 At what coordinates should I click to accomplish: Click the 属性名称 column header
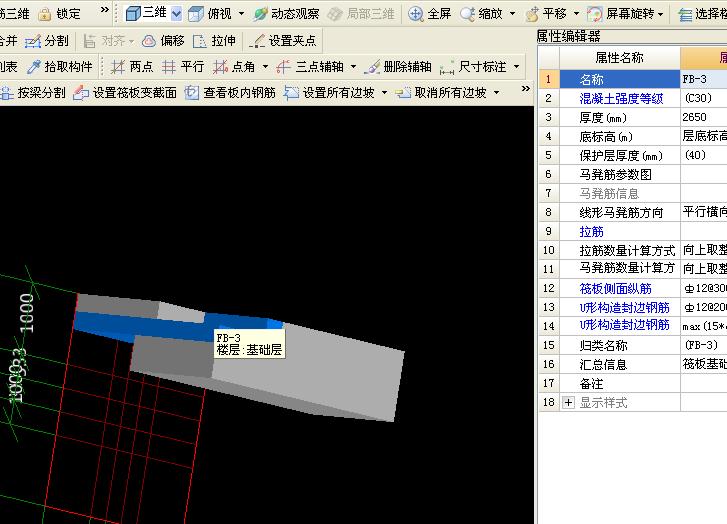tap(619, 58)
